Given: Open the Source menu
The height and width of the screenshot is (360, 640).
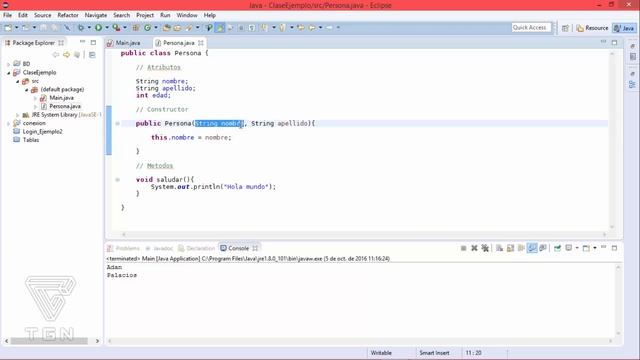Looking at the screenshot, I should 42,15.
